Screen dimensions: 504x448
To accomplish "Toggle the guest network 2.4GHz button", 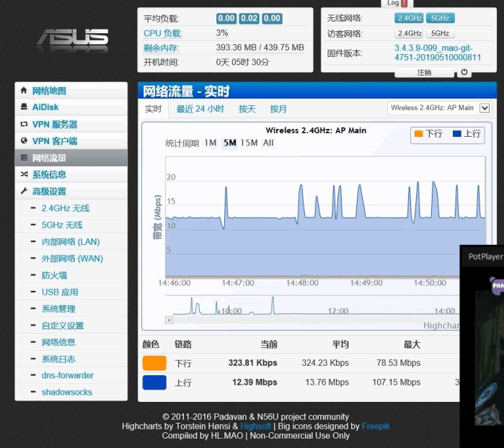I will click(x=409, y=33).
